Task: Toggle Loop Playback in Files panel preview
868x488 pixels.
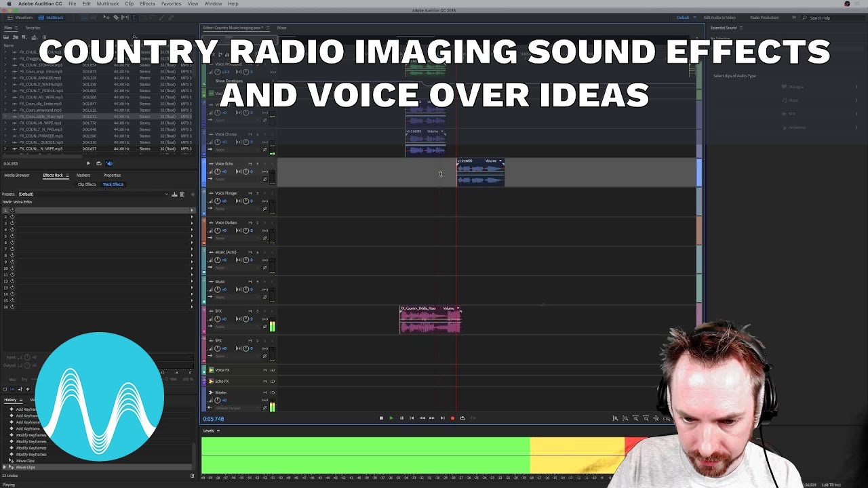Action: pos(98,163)
